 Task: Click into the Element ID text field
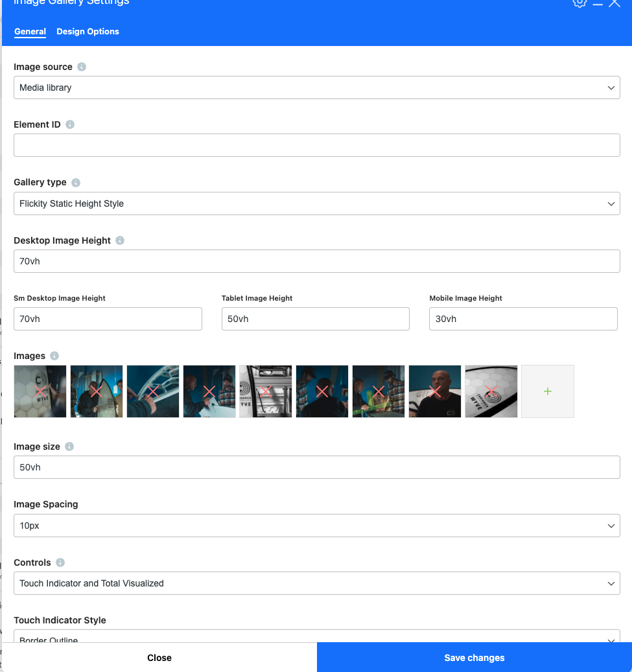pos(316,145)
